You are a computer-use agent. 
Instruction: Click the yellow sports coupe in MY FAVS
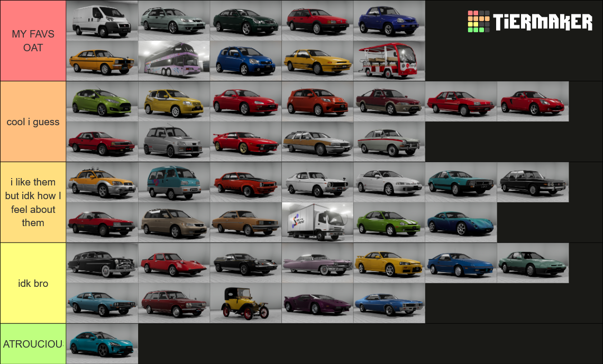click(317, 61)
